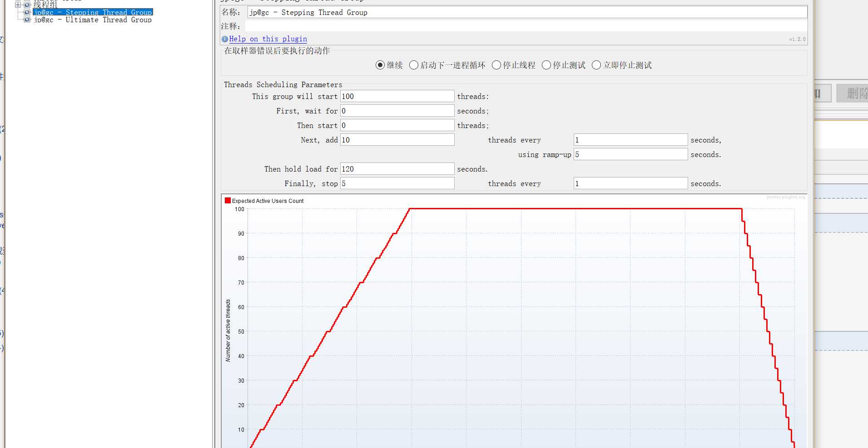
Task: Click the Threads Scheduling Parameters heading
Action: [283, 85]
